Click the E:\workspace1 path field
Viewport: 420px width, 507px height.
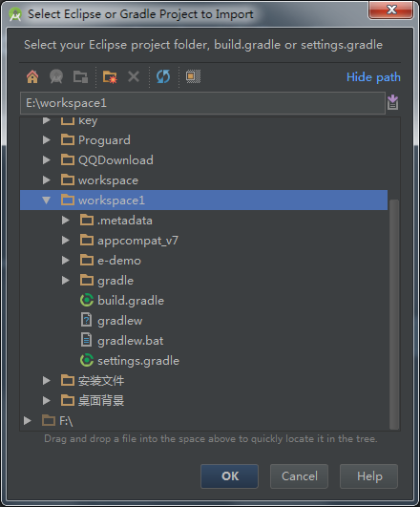click(x=202, y=103)
